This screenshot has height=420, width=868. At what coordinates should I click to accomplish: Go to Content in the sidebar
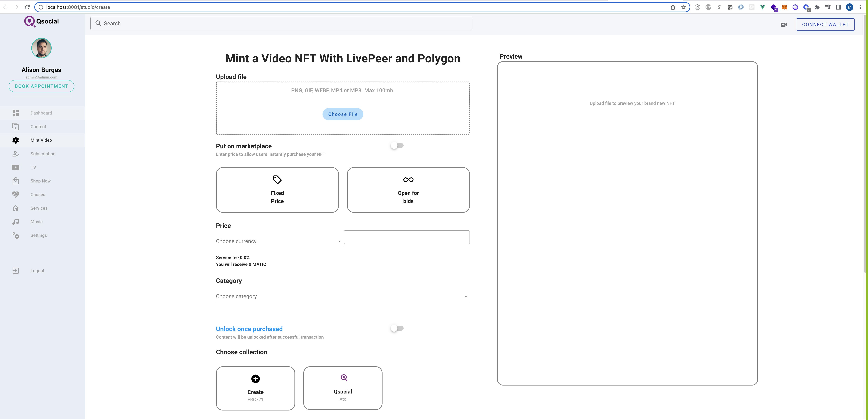tap(42, 127)
